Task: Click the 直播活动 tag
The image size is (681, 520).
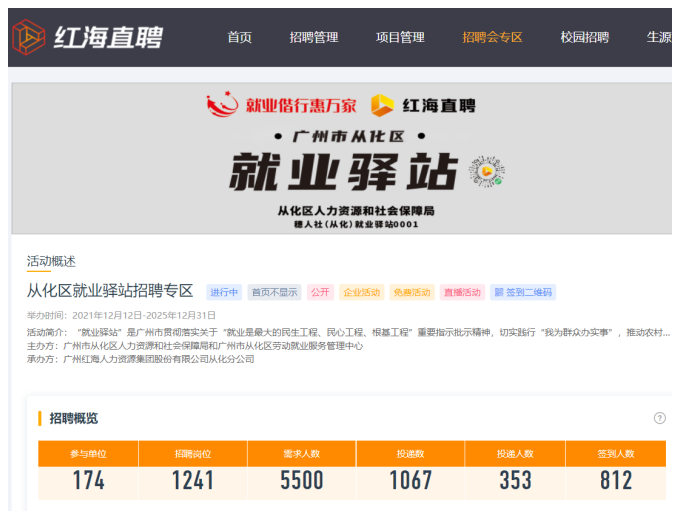Action: tap(461, 293)
